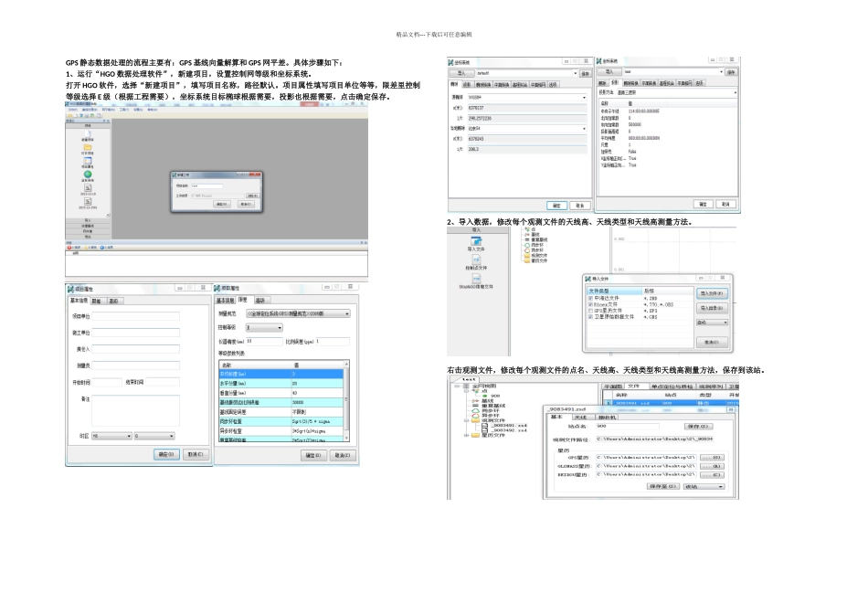Click the _9083491.zsd file icon in the tree
Screen dimensions: 868x614
point(485,425)
